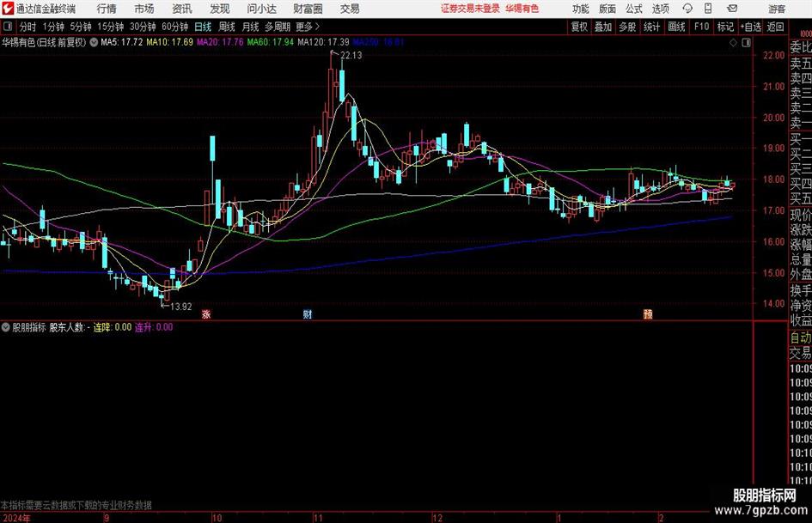Add stock via +自选 button

[x=751, y=27]
